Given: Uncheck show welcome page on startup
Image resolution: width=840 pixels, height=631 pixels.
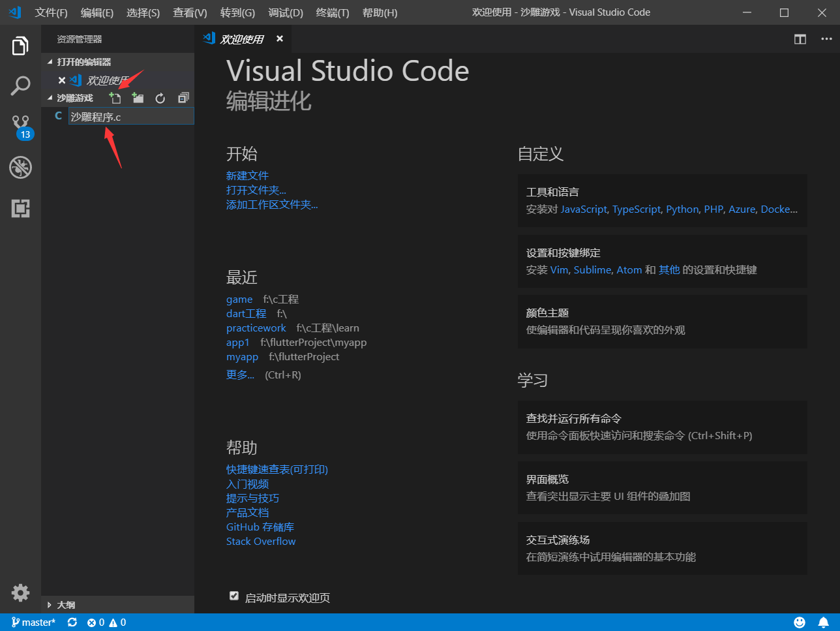Looking at the screenshot, I should [234, 596].
